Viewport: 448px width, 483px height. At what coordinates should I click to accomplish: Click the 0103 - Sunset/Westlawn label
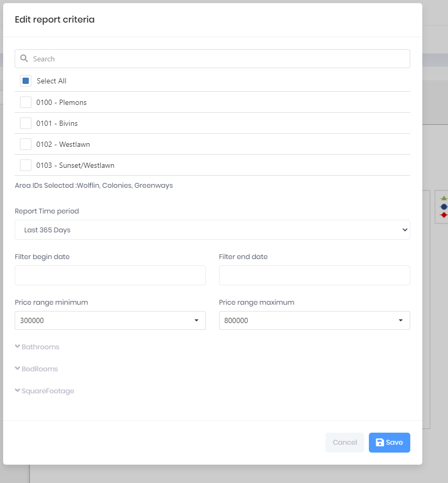point(75,165)
